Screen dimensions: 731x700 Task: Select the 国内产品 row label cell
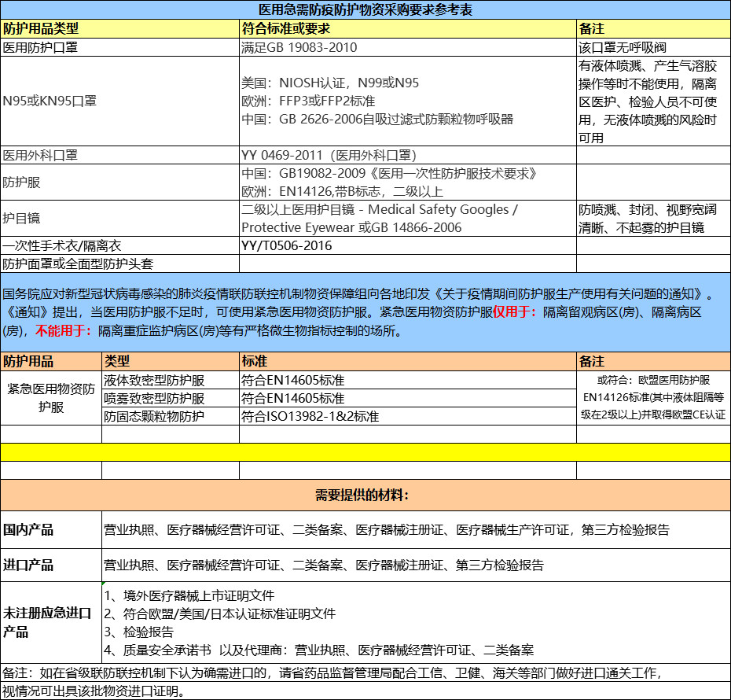[52, 530]
